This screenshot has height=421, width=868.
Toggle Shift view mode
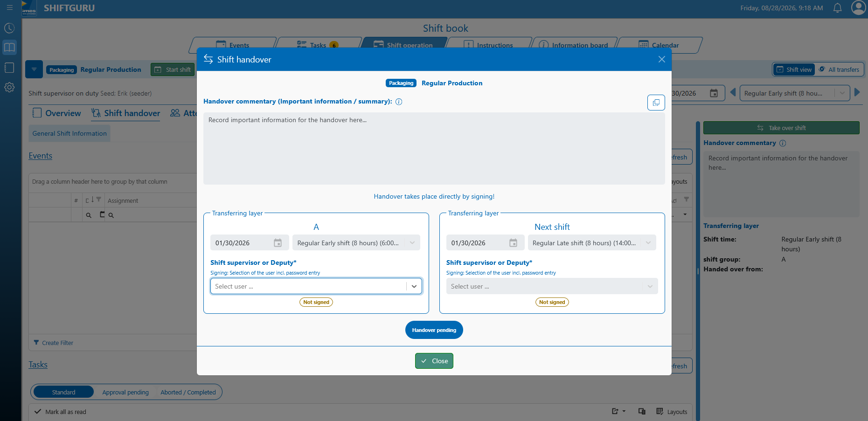pyautogui.click(x=794, y=69)
